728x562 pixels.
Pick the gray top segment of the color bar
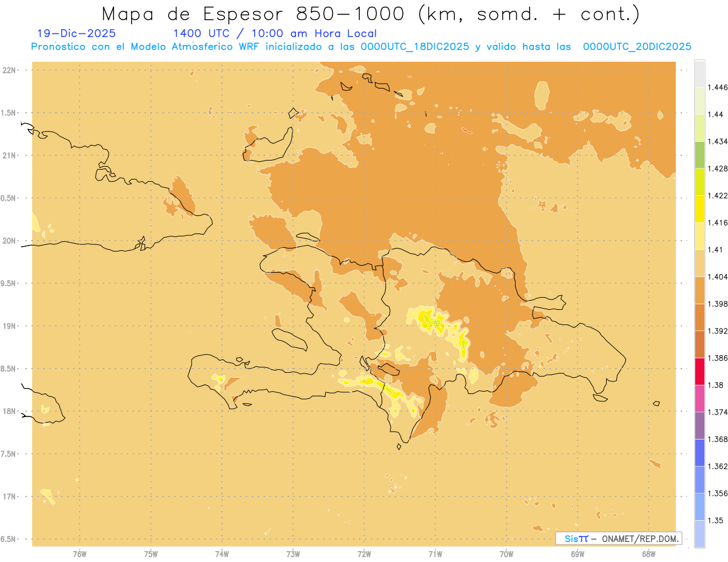click(x=699, y=73)
